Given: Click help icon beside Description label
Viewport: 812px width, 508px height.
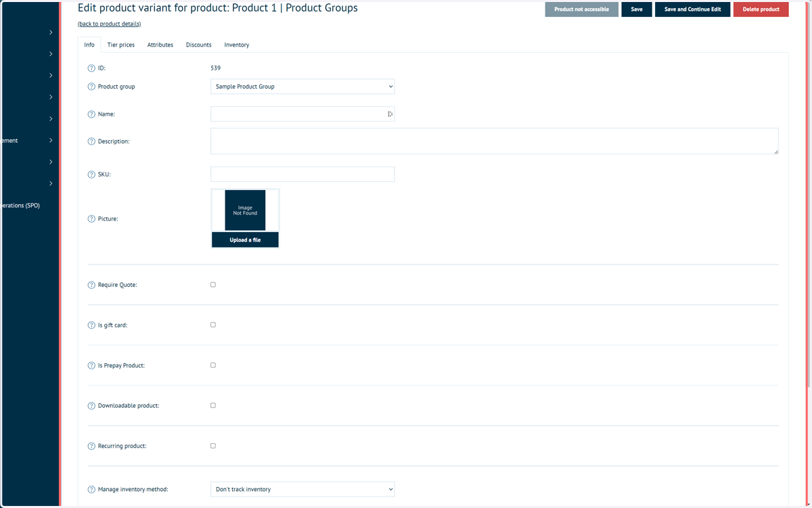Looking at the screenshot, I should (91, 141).
